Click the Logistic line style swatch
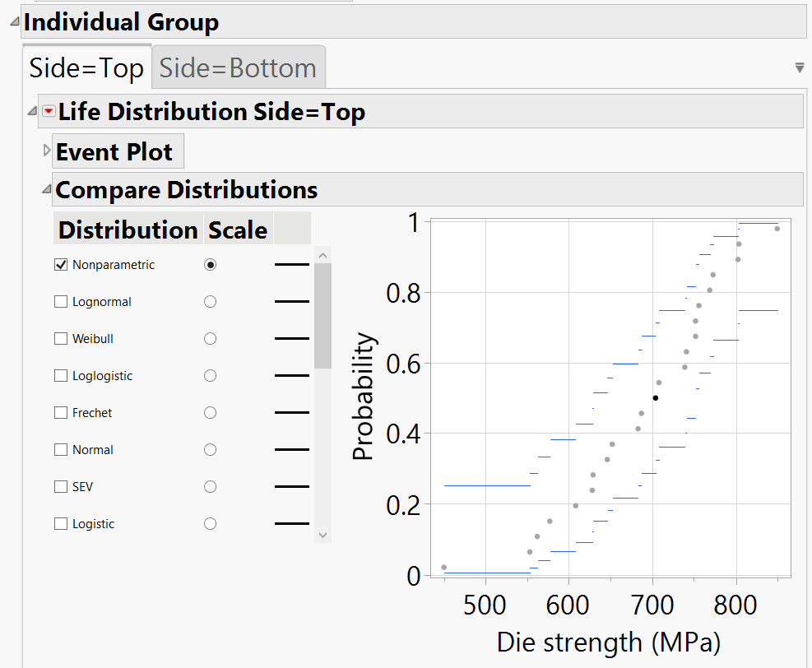 [x=291, y=524]
